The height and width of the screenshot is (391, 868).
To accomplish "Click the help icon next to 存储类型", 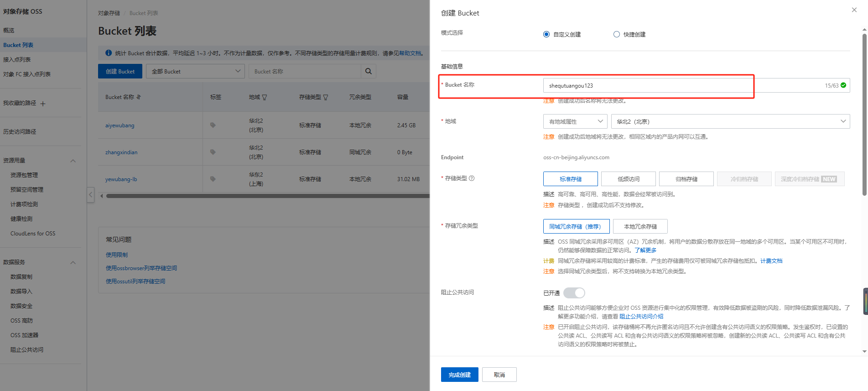I will (472, 178).
